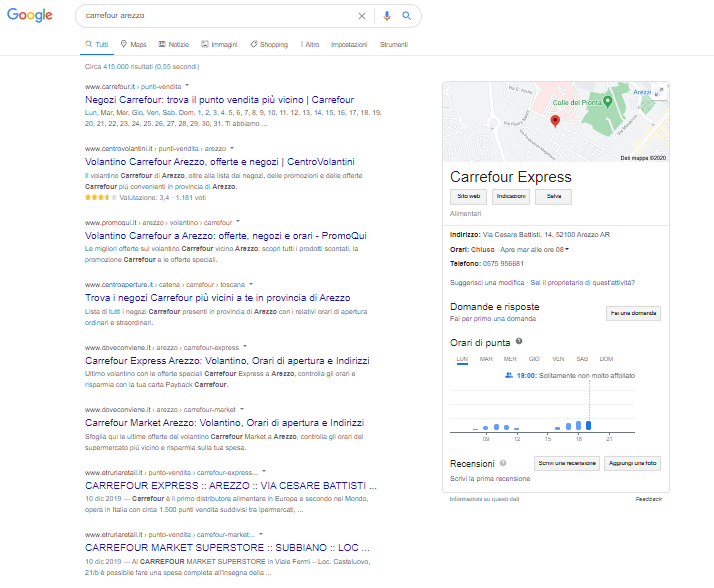Open the Recensioni help icon
Image resolution: width=714 pixels, height=588 pixels.
tap(503, 463)
